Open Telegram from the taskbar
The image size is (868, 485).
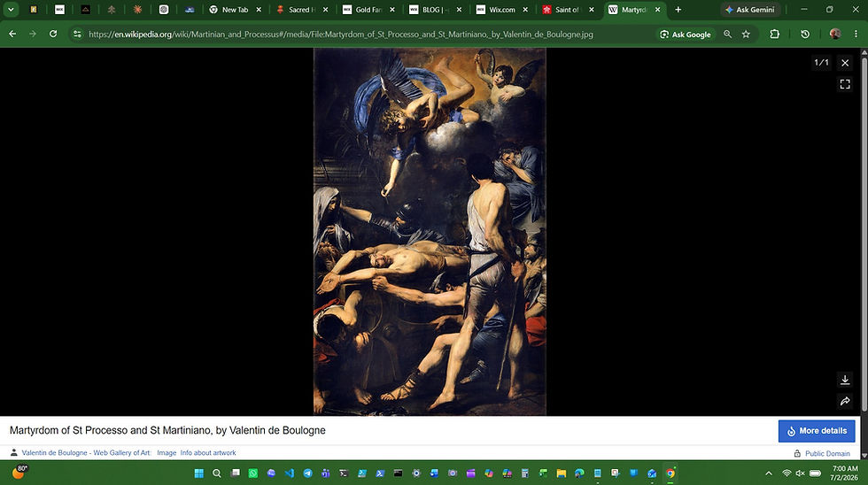[x=308, y=473]
